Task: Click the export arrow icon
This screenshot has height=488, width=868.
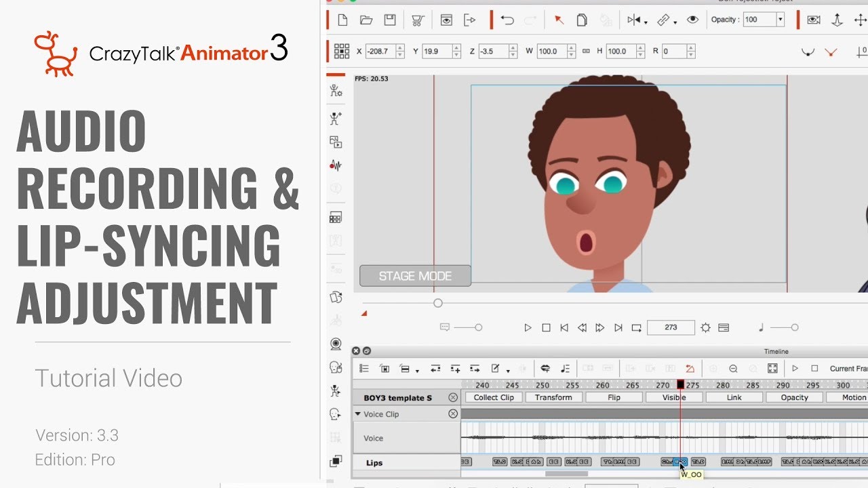Action: tap(470, 20)
